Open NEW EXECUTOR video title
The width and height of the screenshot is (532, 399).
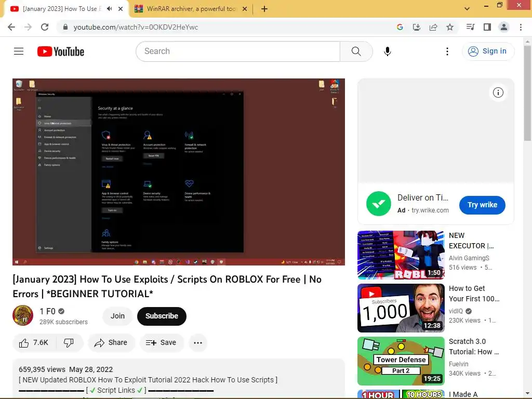click(x=471, y=241)
